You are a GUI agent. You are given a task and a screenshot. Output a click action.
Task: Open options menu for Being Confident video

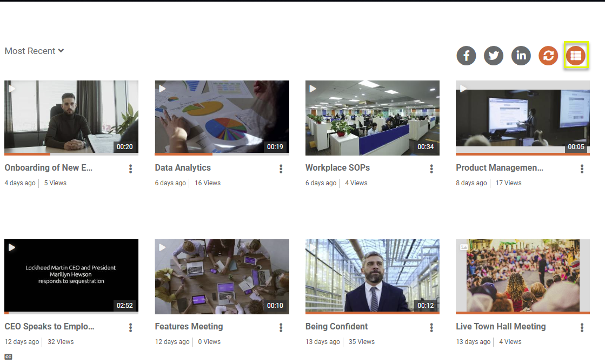(x=431, y=328)
